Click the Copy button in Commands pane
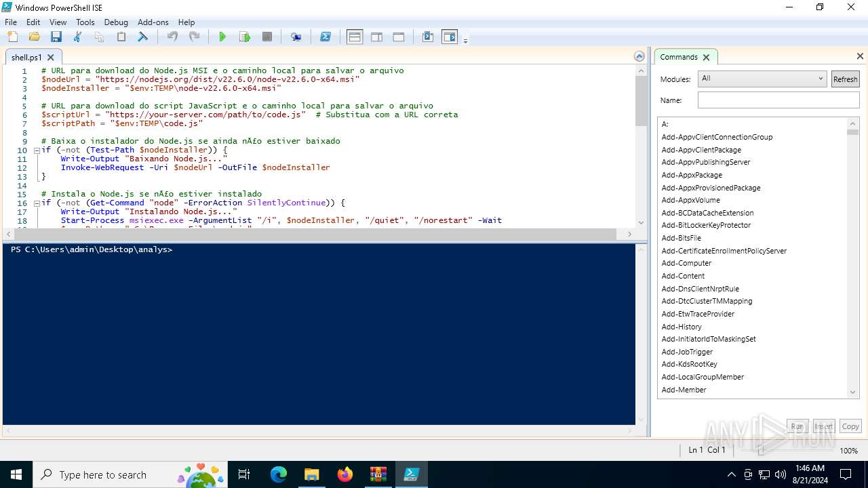Viewport: 868px width, 488px height. [x=850, y=426]
